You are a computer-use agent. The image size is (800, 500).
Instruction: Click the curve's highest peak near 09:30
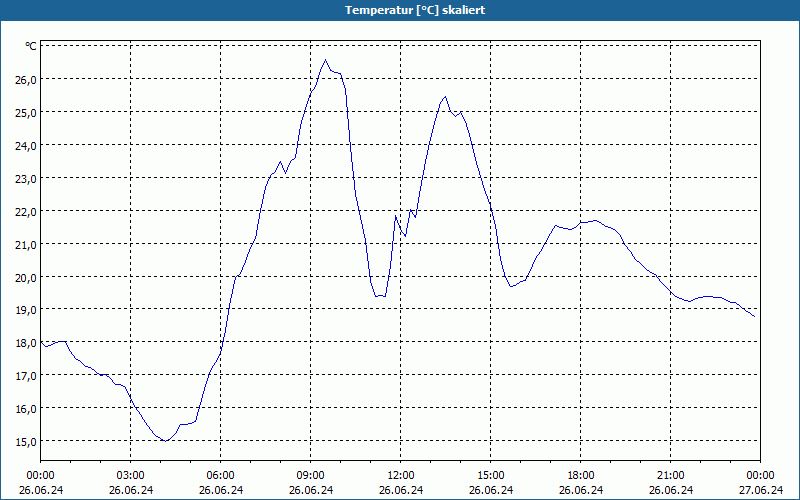point(325,60)
